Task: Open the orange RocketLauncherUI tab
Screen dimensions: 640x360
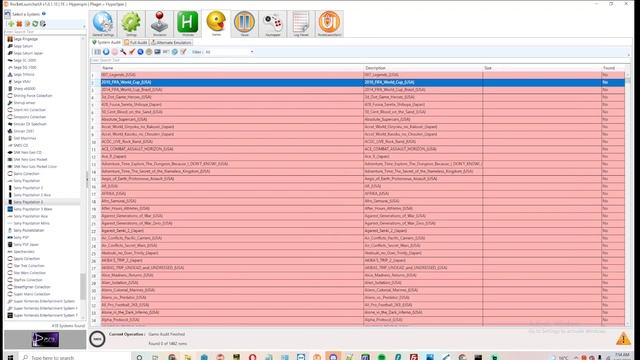Action: [329, 24]
